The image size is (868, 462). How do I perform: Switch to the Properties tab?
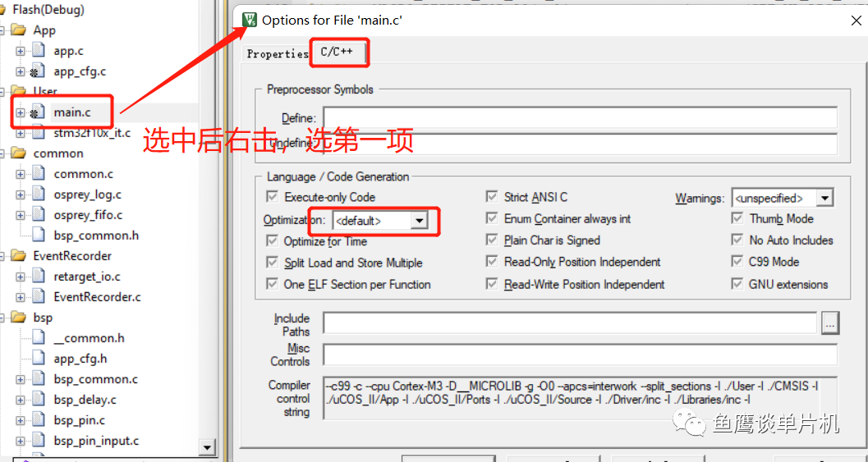(x=277, y=53)
